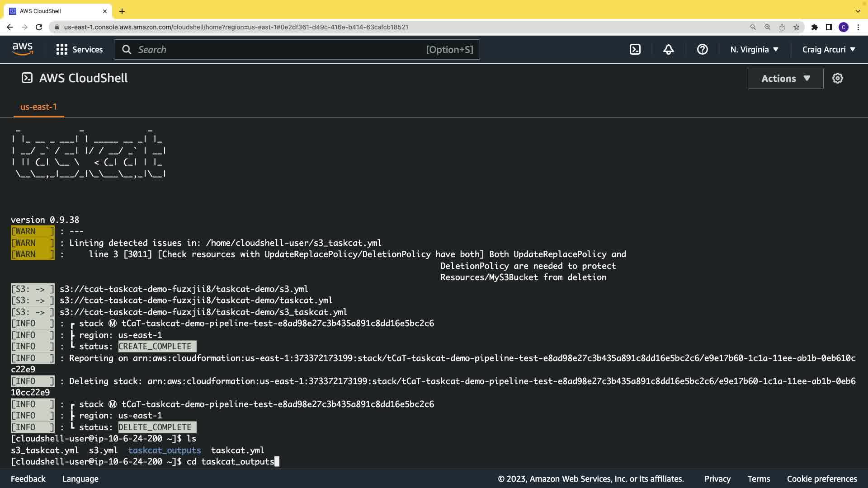Open CloudShell settings gear
The width and height of the screenshot is (868, 488).
pyautogui.click(x=838, y=79)
